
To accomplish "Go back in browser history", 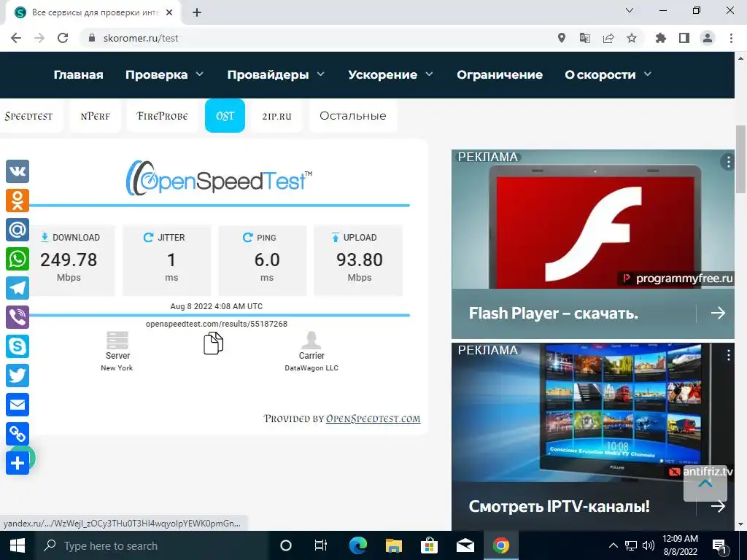I will [16, 38].
